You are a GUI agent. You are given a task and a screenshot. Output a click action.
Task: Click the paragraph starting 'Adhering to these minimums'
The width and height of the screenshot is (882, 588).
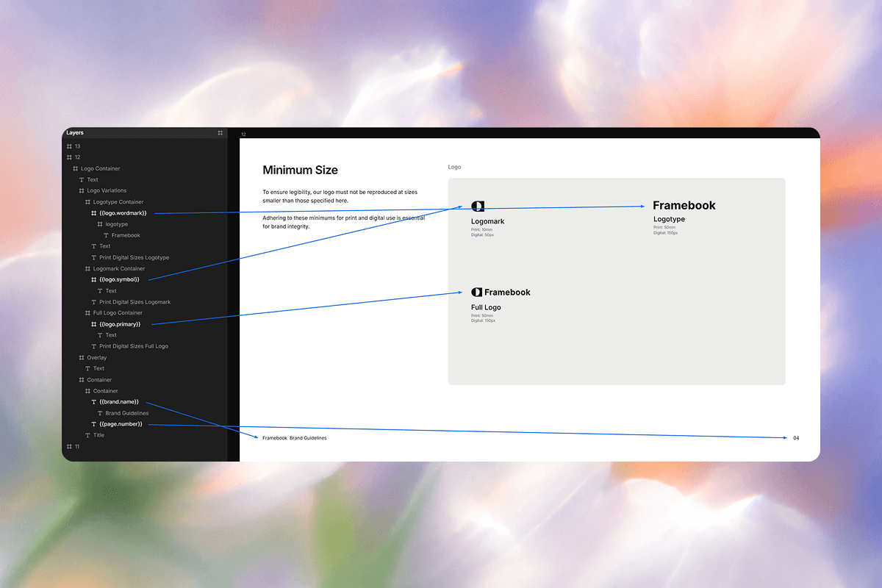point(344,222)
